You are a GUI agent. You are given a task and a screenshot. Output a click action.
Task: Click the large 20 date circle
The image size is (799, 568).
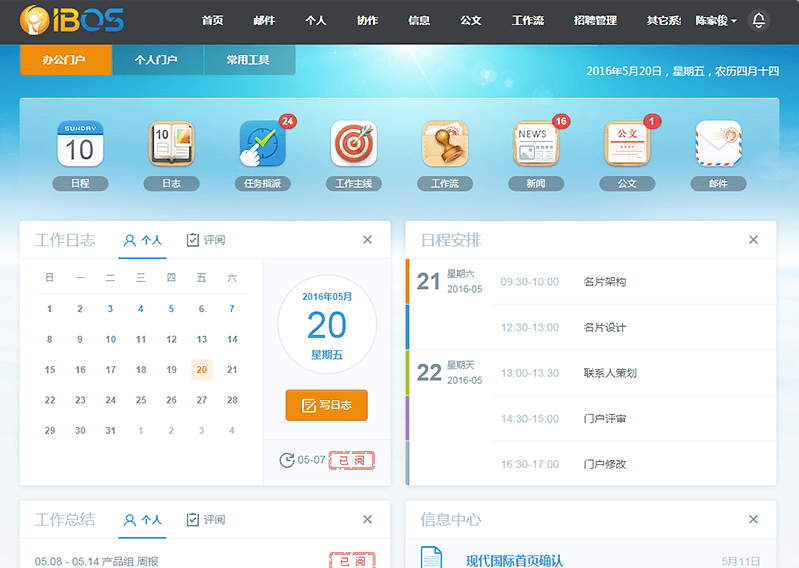(x=327, y=324)
